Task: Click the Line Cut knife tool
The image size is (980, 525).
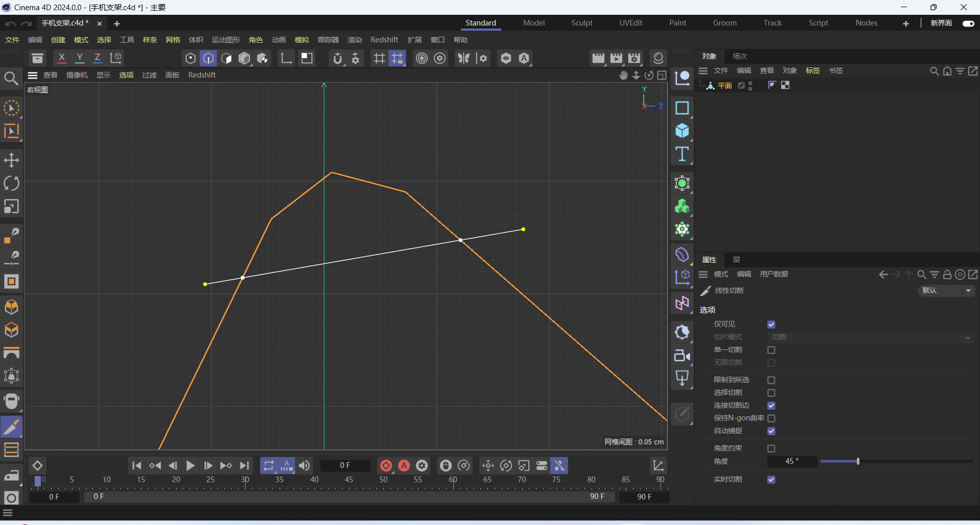Action: pyautogui.click(x=11, y=427)
